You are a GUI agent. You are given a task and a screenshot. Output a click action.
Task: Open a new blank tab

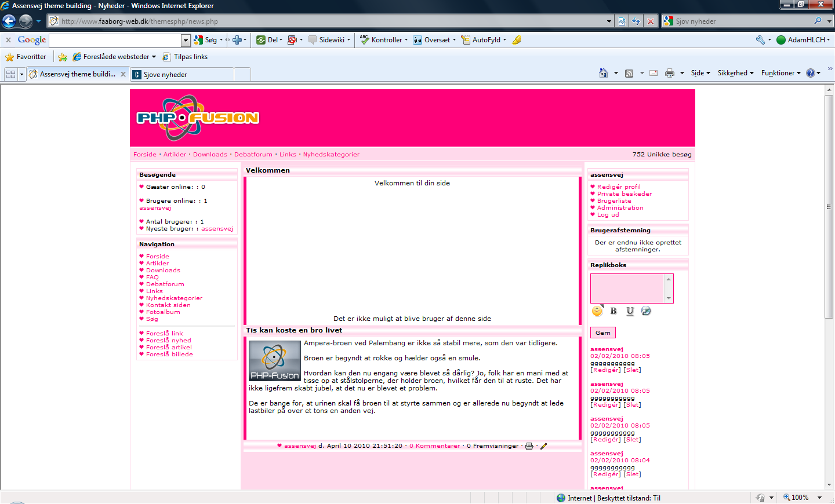point(242,75)
